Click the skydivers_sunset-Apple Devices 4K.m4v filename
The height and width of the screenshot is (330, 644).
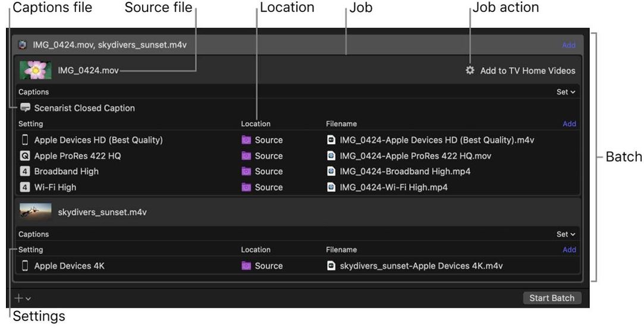click(420, 266)
